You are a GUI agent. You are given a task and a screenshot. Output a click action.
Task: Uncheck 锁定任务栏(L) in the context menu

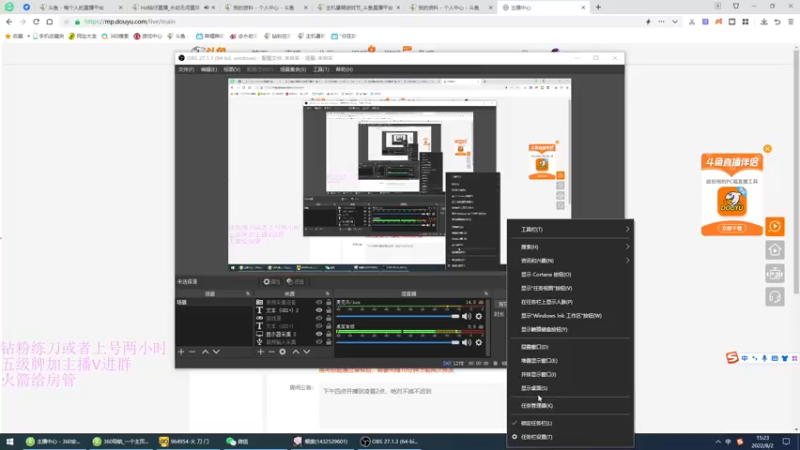571,423
